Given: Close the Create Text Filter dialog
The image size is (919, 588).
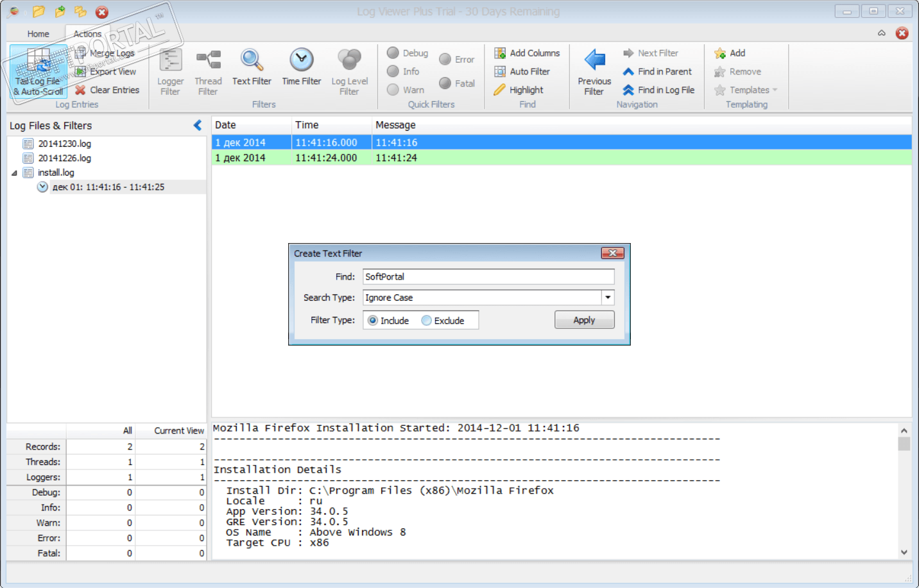Looking at the screenshot, I should 612,253.
